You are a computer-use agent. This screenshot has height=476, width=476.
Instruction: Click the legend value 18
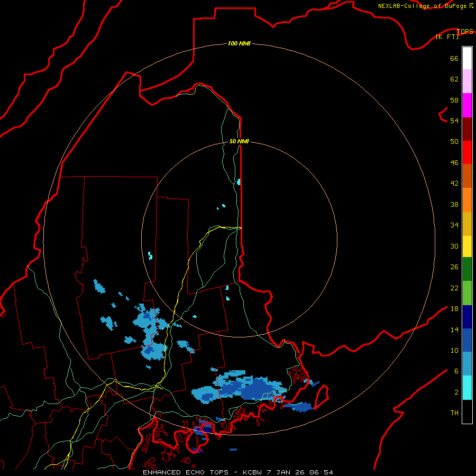pos(454,309)
